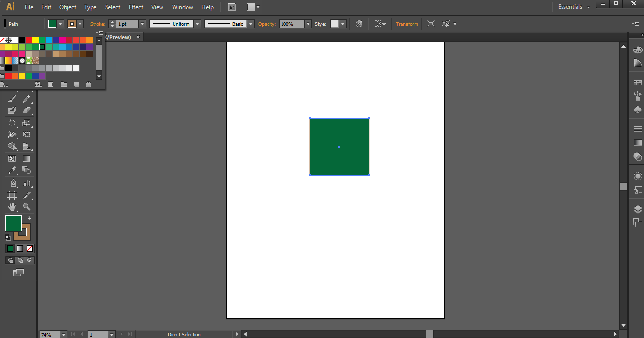The width and height of the screenshot is (644, 338).
Task: Select the Zoom tool
Action: point(27,206)
